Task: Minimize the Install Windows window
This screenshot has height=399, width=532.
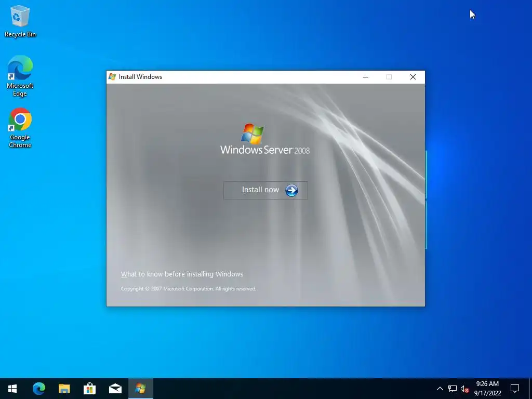Action: coord(366,77)
